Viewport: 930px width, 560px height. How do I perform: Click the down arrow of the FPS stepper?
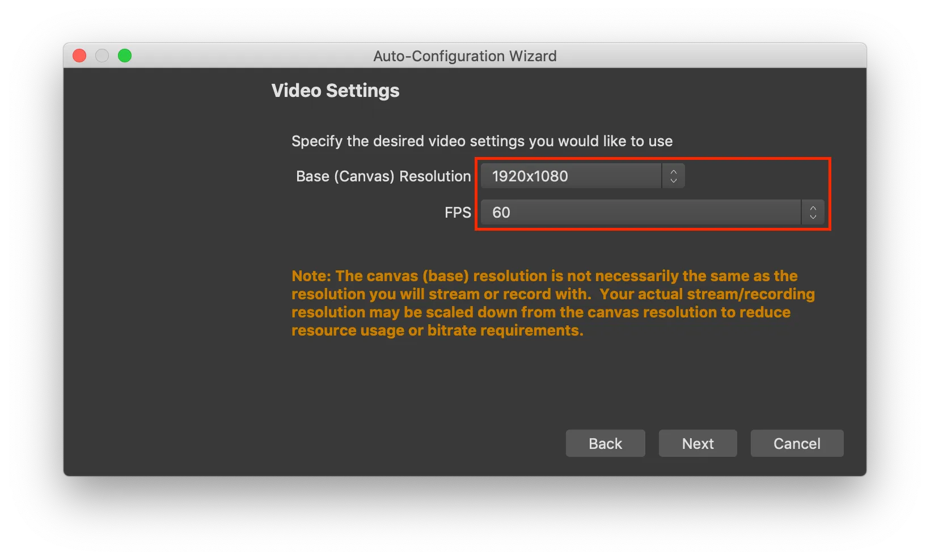click(813, 217)
